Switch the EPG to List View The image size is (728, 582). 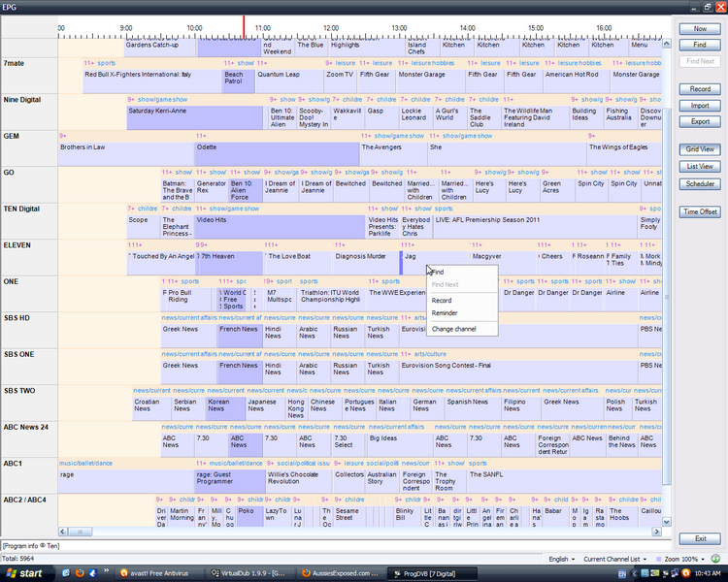tap(699, 166)
